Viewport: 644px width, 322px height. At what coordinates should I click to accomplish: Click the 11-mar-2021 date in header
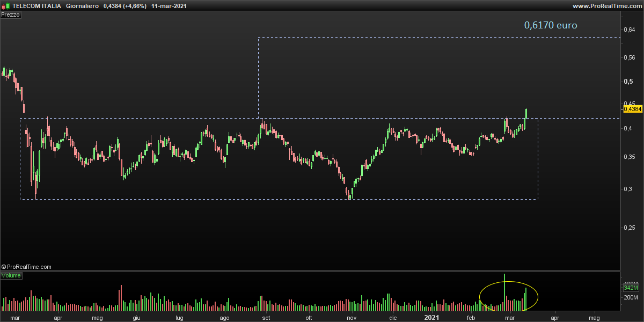tap(170, 5)
